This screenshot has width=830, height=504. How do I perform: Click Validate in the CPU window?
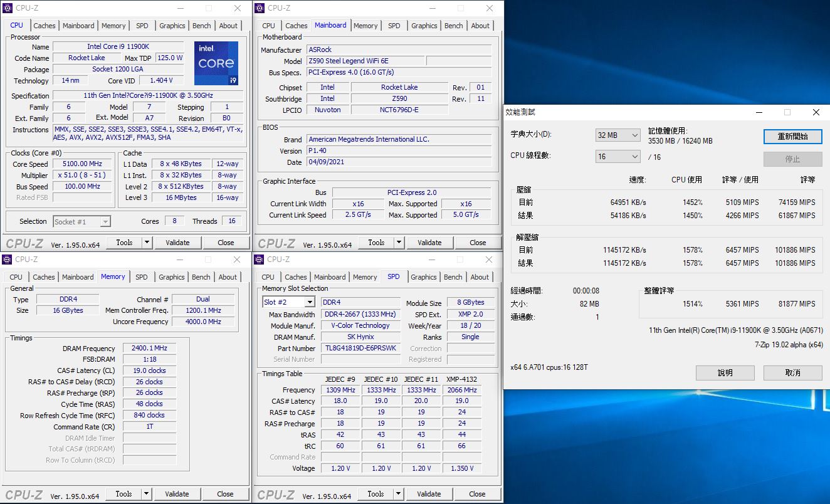pyautogui.click(x=177, y=243)
